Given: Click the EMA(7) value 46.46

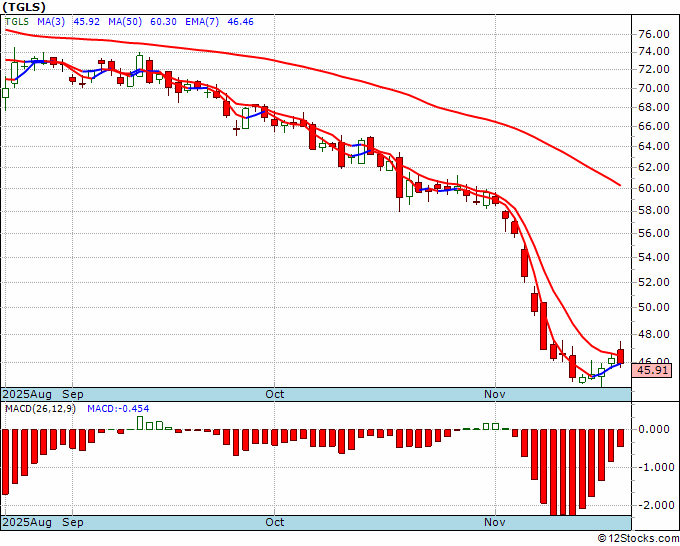Looking at the screenshot, I should click(x=240, y=22).
